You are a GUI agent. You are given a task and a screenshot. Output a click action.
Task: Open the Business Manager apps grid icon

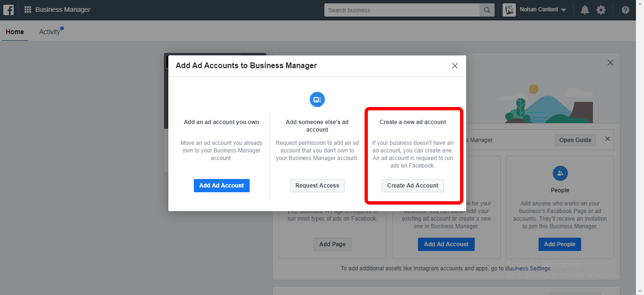tap(28, 9)
